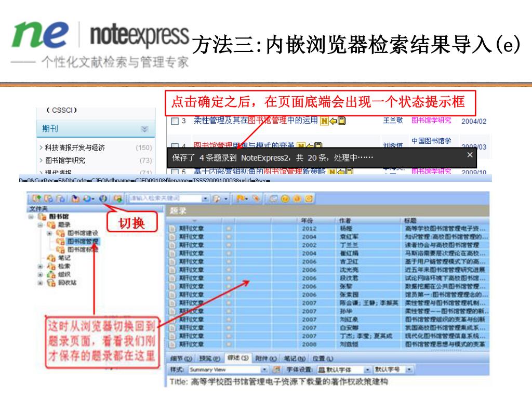Open the flag marker dropdown arrow
The image size is (532, 399).
tap(247, 198)
